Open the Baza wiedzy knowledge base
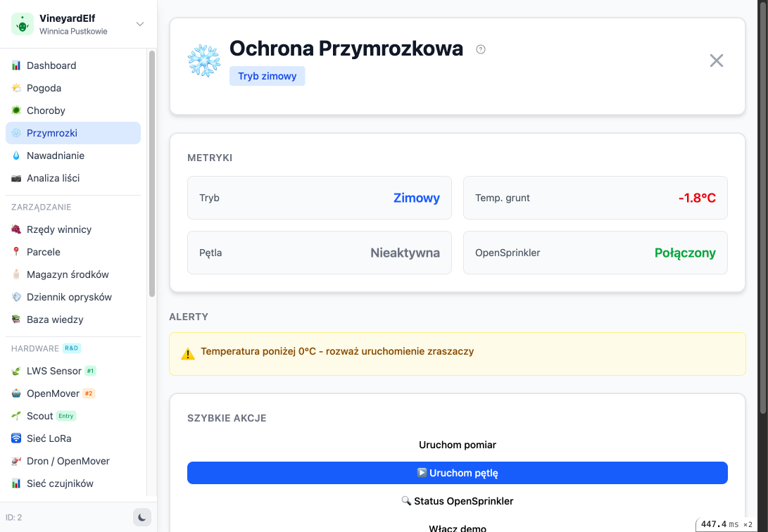 coord(55,319)
